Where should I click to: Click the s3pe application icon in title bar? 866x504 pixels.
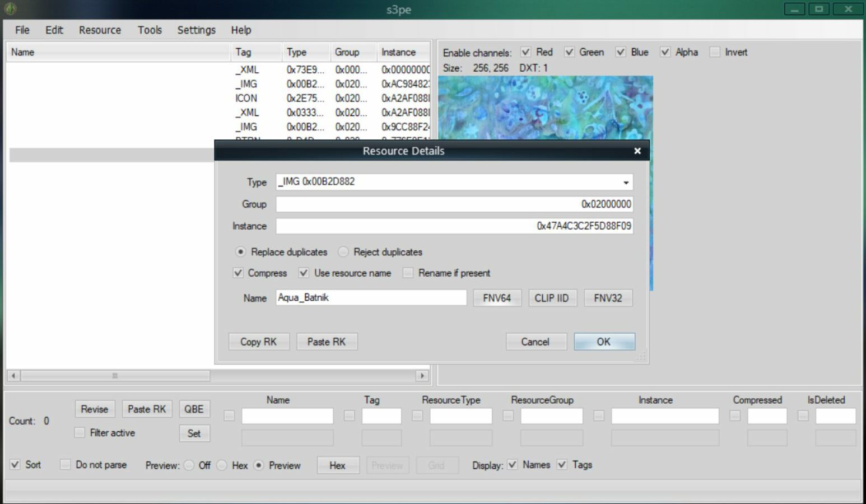click(x=10, y=9)
